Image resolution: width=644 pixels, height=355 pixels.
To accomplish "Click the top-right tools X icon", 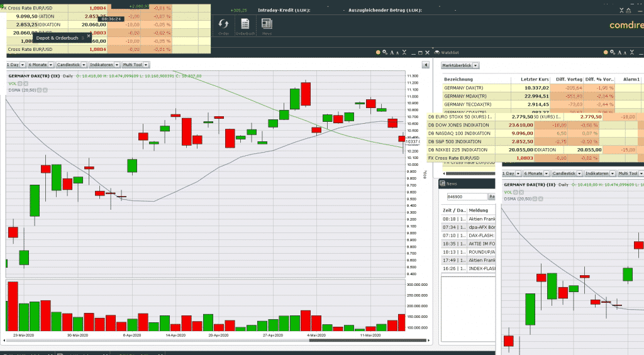I will tap(621, 10).
